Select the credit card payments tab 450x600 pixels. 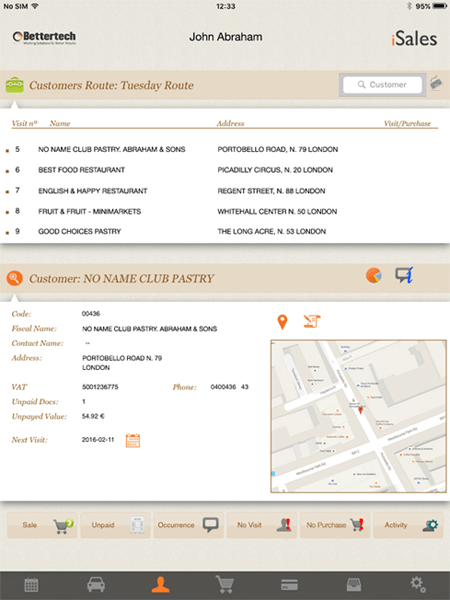click(x=289, y=585)
